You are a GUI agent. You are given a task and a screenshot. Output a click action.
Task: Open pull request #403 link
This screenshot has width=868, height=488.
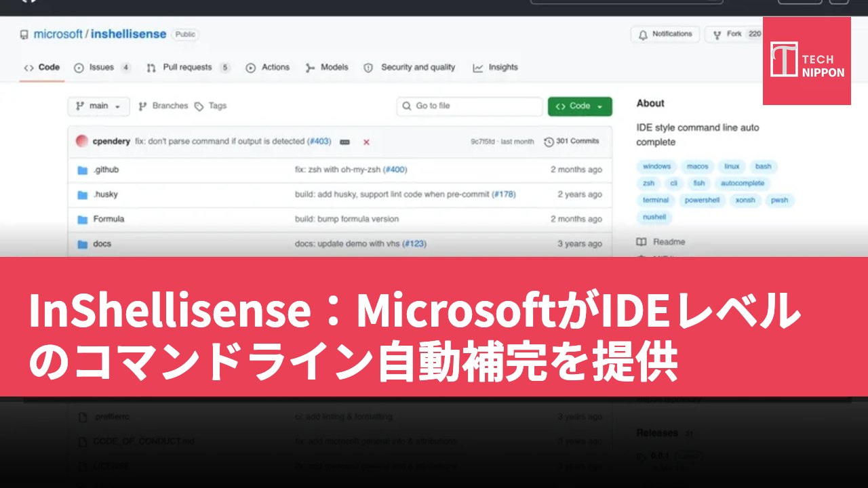click(319, 142)
